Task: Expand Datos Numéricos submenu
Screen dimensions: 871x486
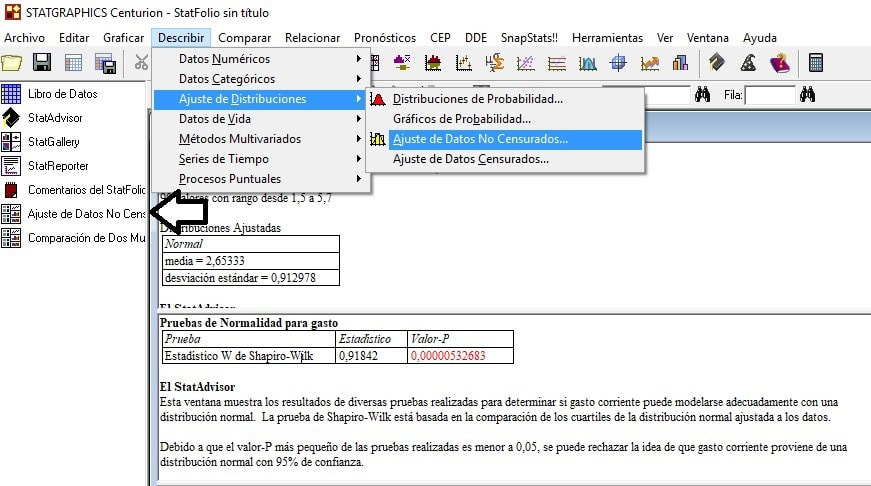Action: click(261, 59)
